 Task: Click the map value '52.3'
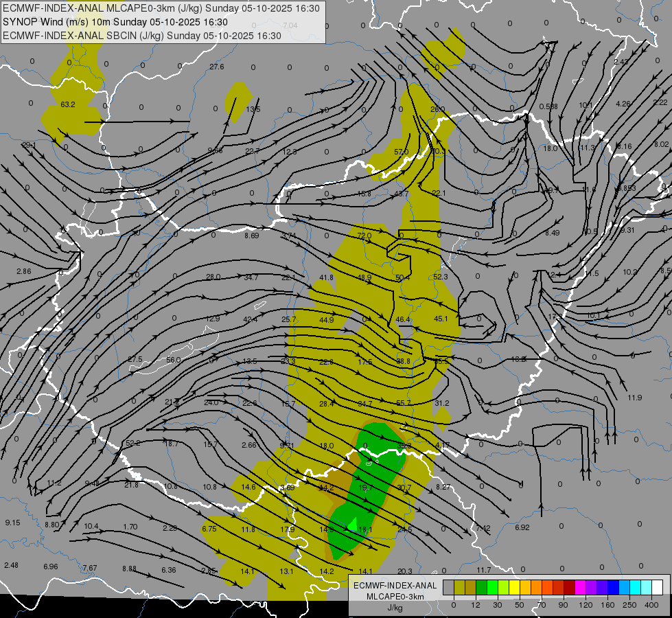pos(440,277)
